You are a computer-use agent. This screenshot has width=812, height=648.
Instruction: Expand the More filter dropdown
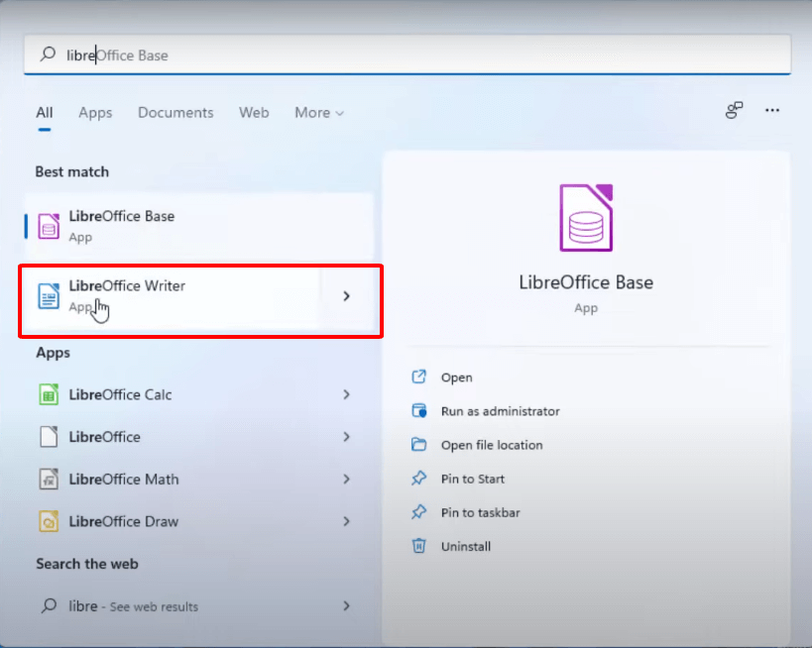coord(318,113)
